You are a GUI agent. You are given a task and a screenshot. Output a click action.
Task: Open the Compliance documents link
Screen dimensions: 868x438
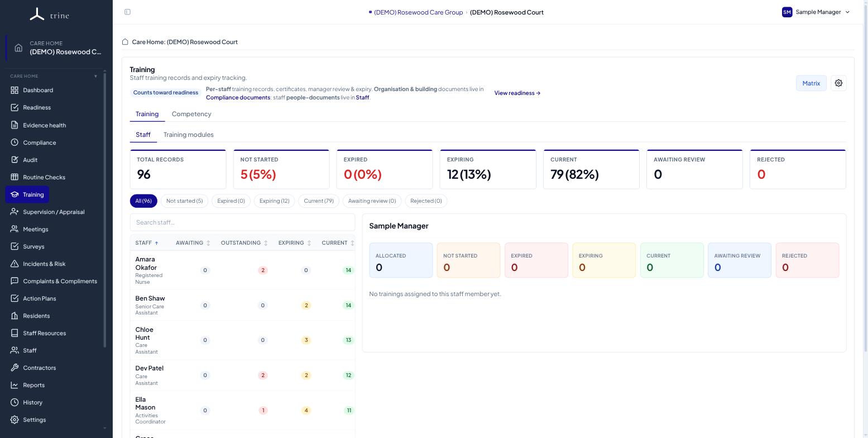238,98
